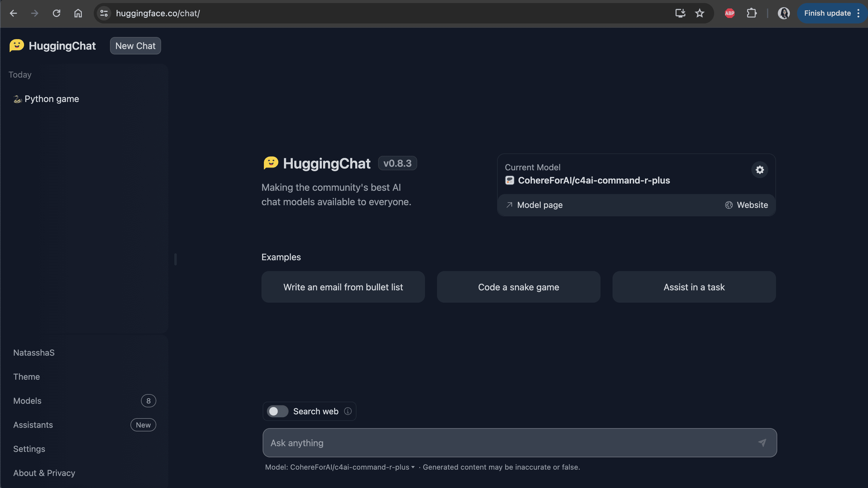Click the Model page link icon
The height and width of the screenshot is (488, 868).
tap(509, 205)
